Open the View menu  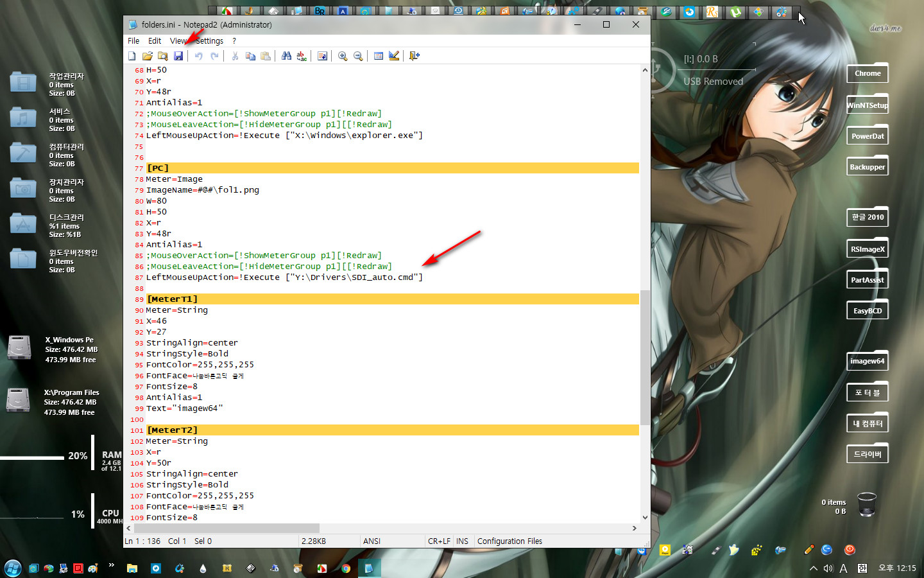coord(178,40)
